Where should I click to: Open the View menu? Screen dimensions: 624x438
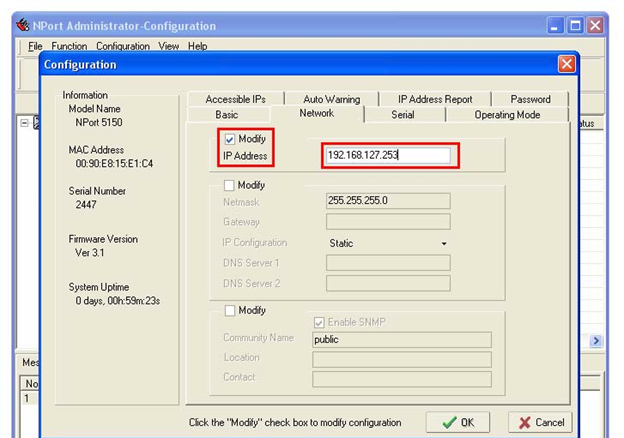(x=169, y=46)
